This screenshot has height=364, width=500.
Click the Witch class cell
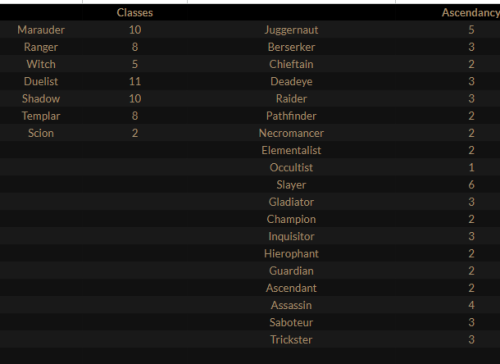click(x=41, y=64)
